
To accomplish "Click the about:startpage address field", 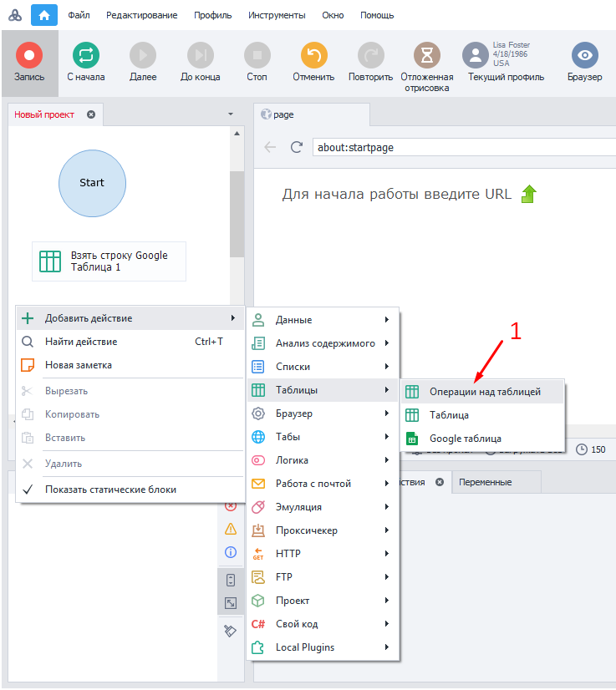I will coord(460,148).
